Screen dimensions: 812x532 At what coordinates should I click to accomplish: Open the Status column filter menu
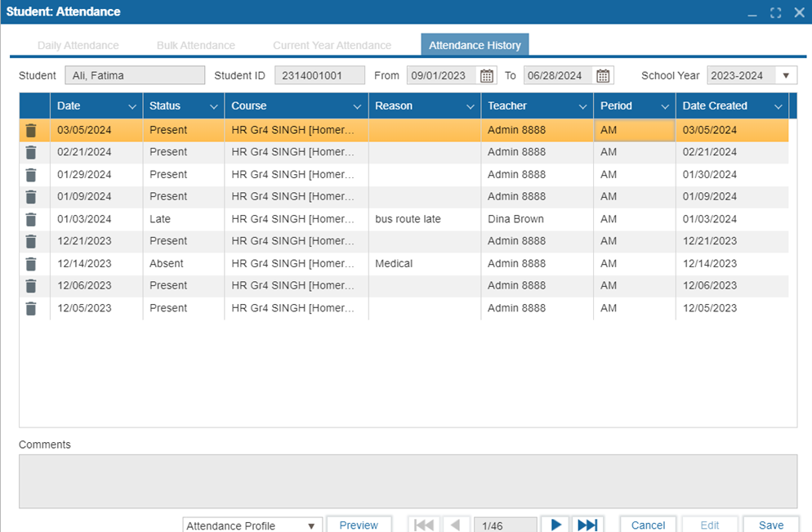(x=214, y=106)
